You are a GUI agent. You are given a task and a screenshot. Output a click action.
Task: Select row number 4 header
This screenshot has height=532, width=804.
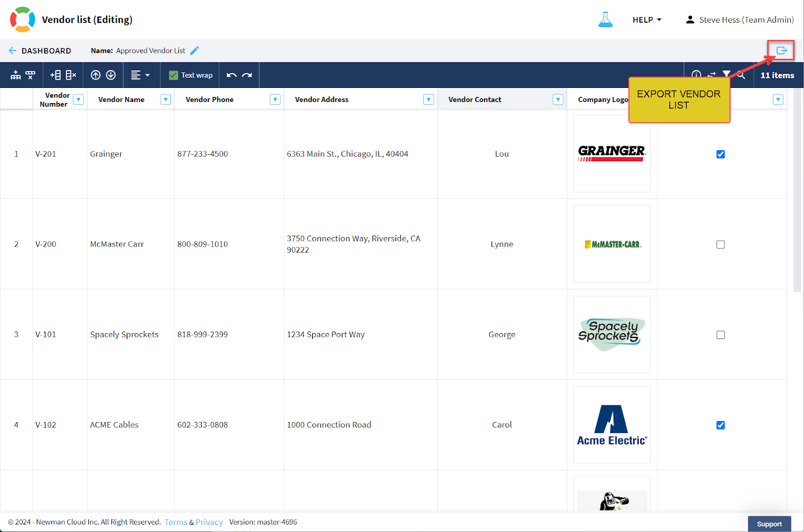(x=16, y=425)
